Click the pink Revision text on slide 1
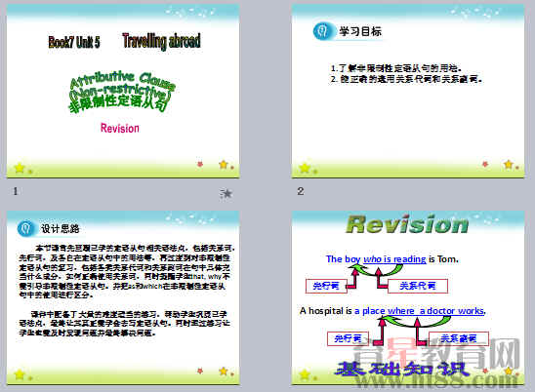Screen dimensions: 535x392 [120, 128]
